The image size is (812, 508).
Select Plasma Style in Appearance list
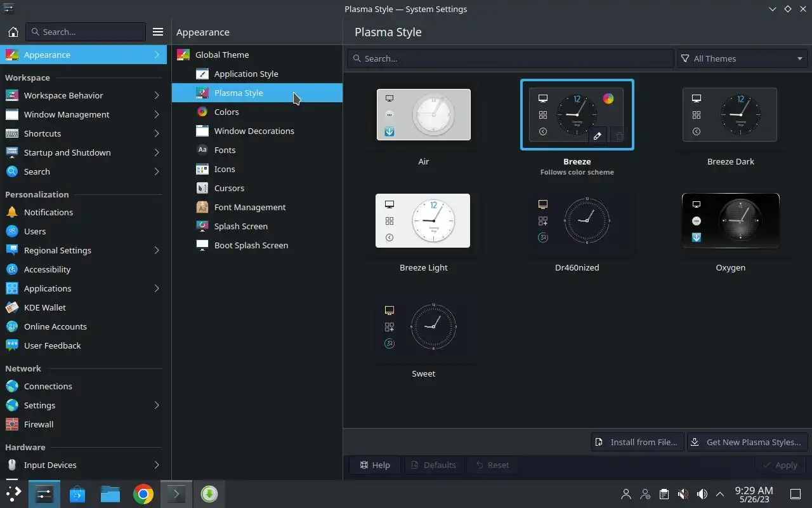(257, 93)
